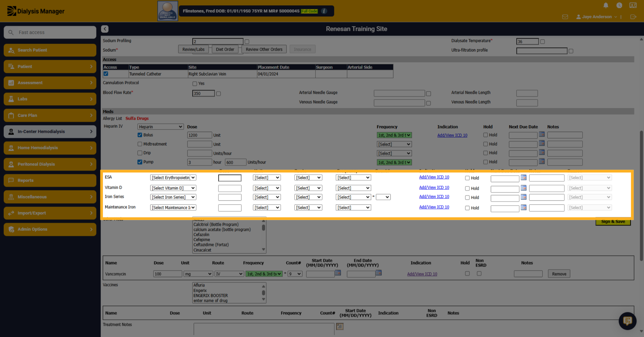Expand In-Center Hemodialysis menu
Viewport: 644px width, 337px height.
coord(50,131)
